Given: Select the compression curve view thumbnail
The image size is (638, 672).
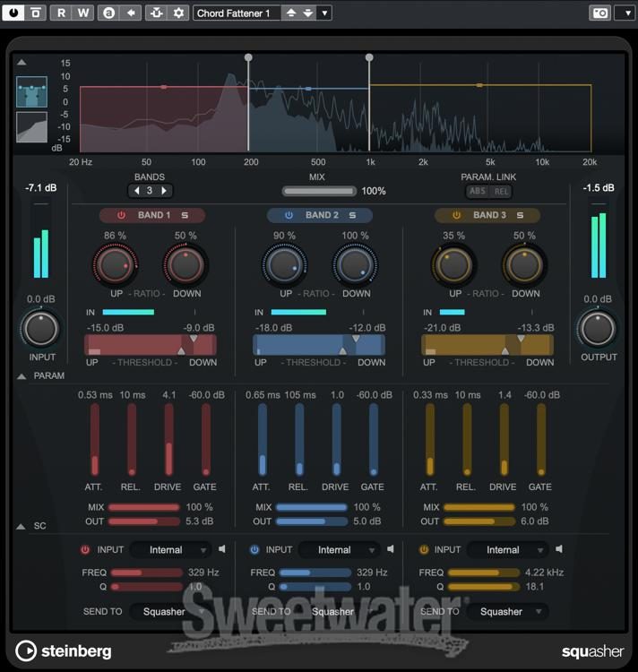Looking at the screenshot, I should pyautogui.click(x=31, y=127).
